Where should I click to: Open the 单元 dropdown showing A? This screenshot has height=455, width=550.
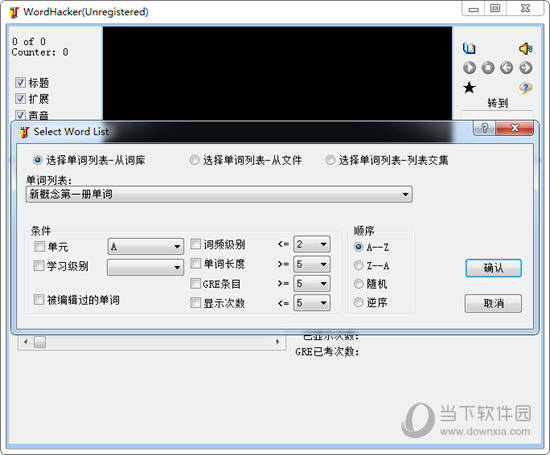[x=146, y=247]
